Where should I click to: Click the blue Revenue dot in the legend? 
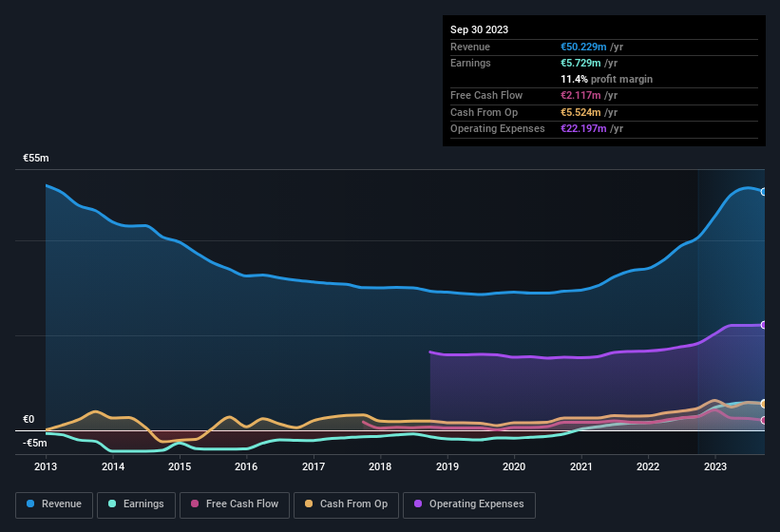(31, 504)
